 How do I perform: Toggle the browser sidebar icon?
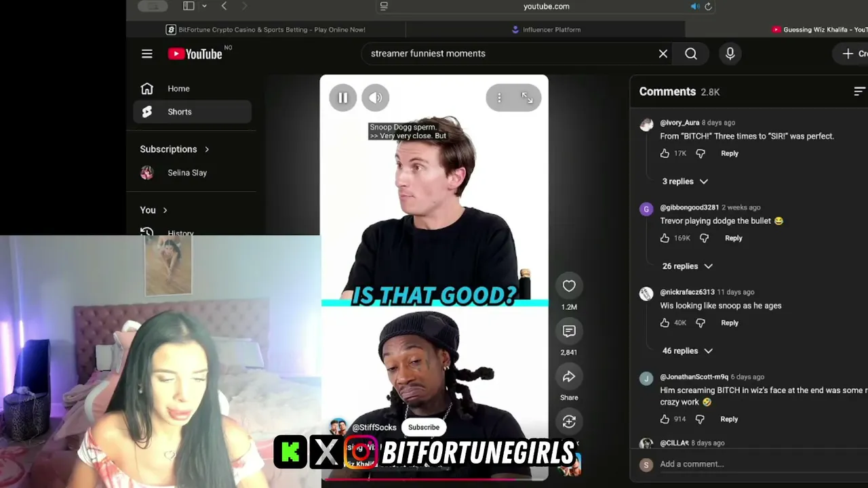[x=189, y=6]
